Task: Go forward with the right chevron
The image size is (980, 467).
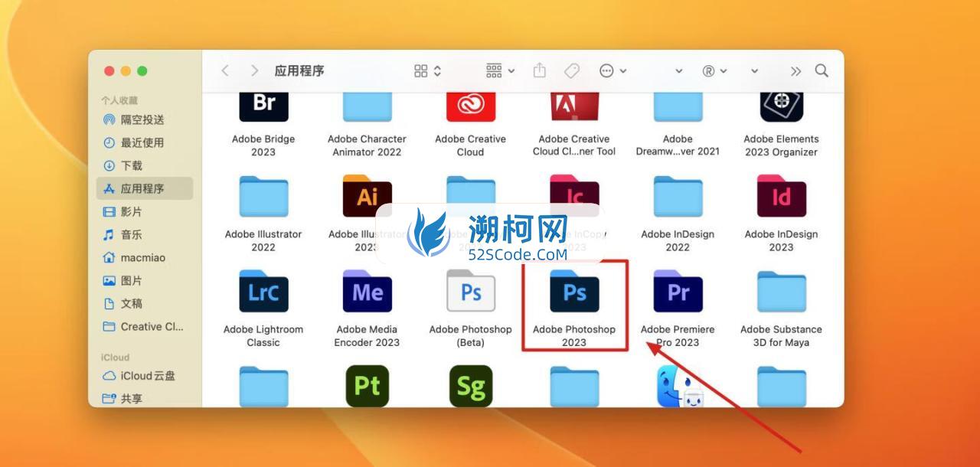Action: tap(254, 70)
